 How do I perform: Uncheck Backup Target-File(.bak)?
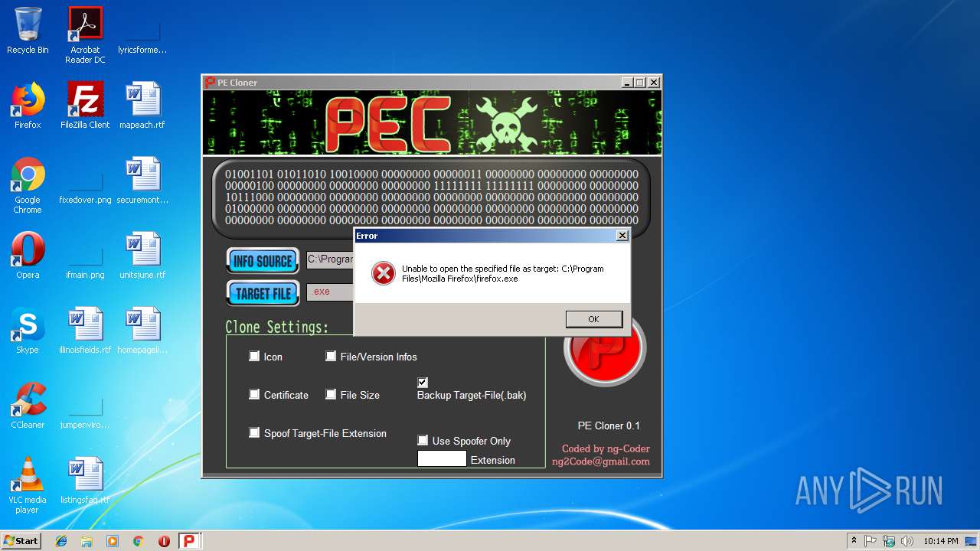pyautogui.click(x=423, y=382)
